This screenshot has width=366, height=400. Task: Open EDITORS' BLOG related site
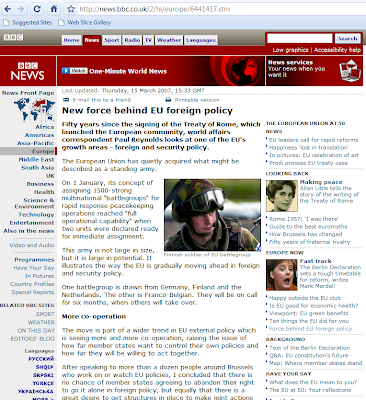point(32,339)
